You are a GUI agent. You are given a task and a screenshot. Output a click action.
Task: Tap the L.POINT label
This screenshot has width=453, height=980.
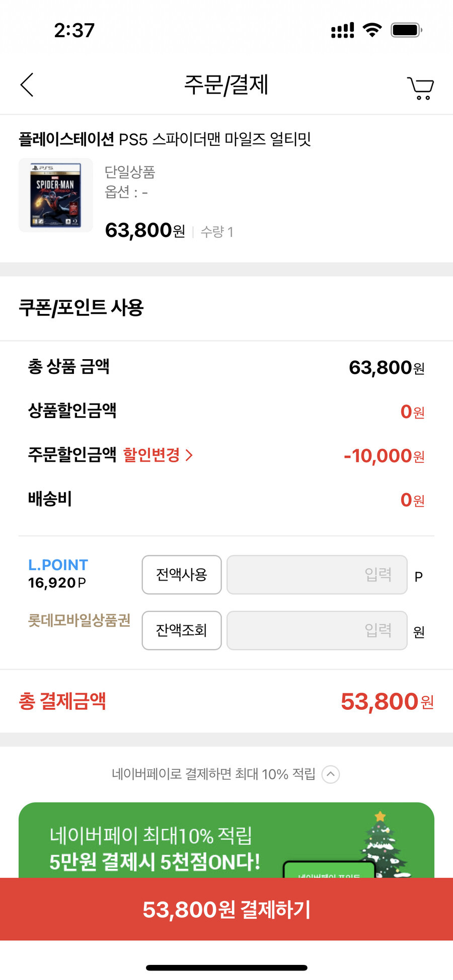(x=58, y=565)
